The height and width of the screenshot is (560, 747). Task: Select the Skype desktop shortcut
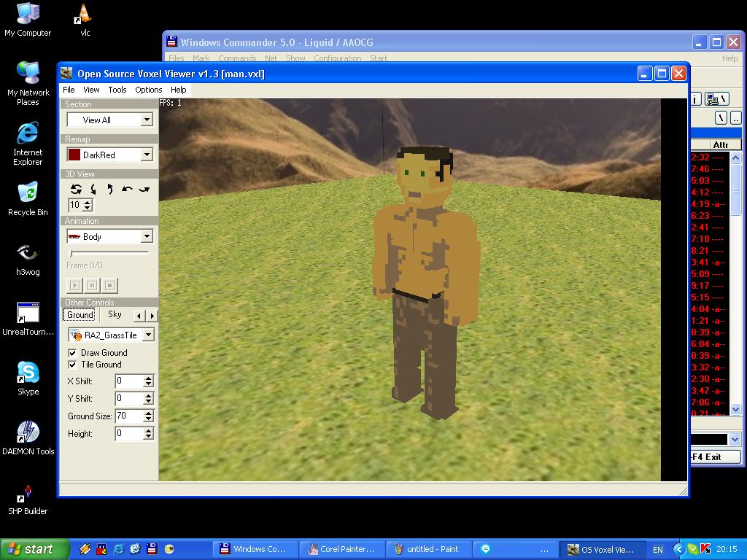coord(28,378)
